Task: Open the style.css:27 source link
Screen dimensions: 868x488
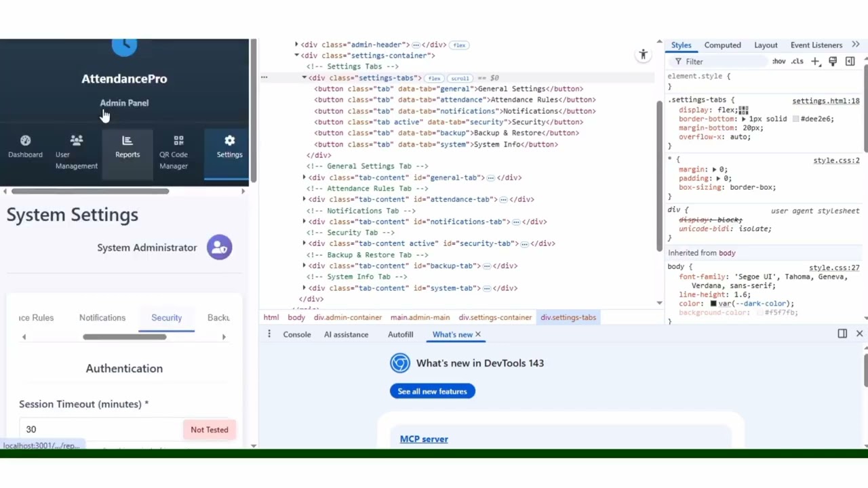Action: (834, 268)
